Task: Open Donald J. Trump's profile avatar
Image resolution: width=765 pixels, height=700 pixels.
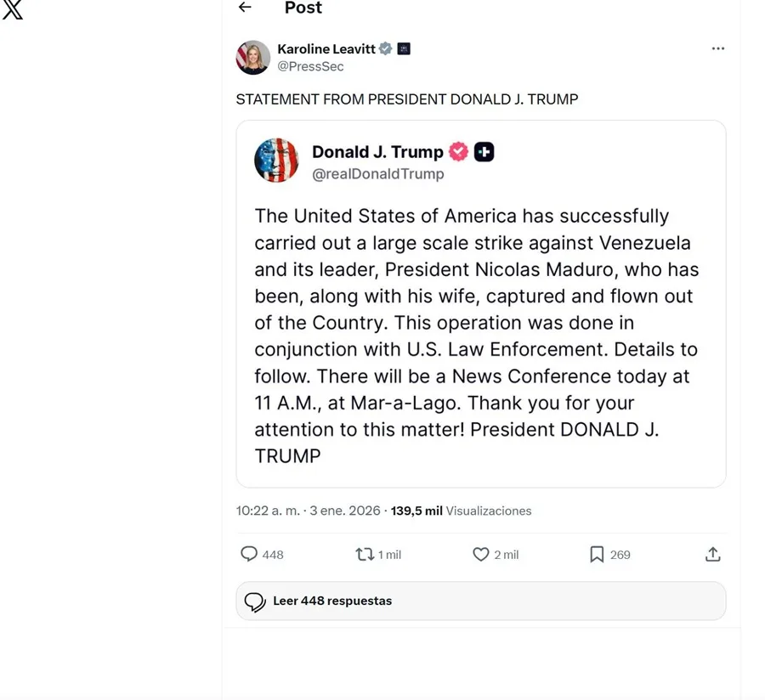Action: click(x=276, y=160)
